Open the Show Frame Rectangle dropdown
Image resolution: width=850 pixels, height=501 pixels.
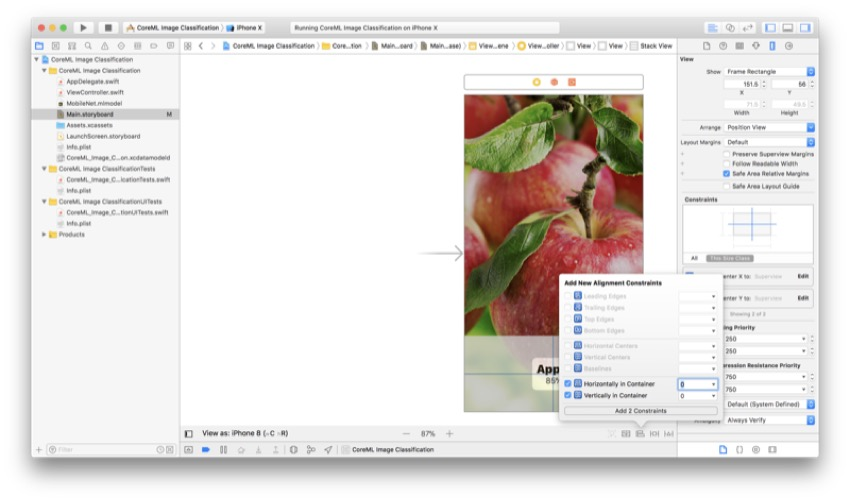click(769, 72)
